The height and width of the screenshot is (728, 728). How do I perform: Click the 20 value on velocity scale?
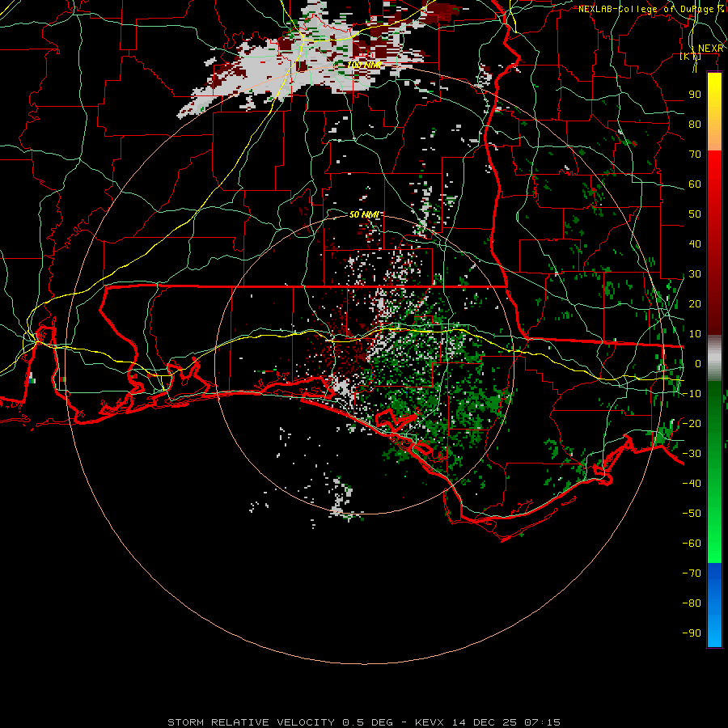click(x=695, y=304)
